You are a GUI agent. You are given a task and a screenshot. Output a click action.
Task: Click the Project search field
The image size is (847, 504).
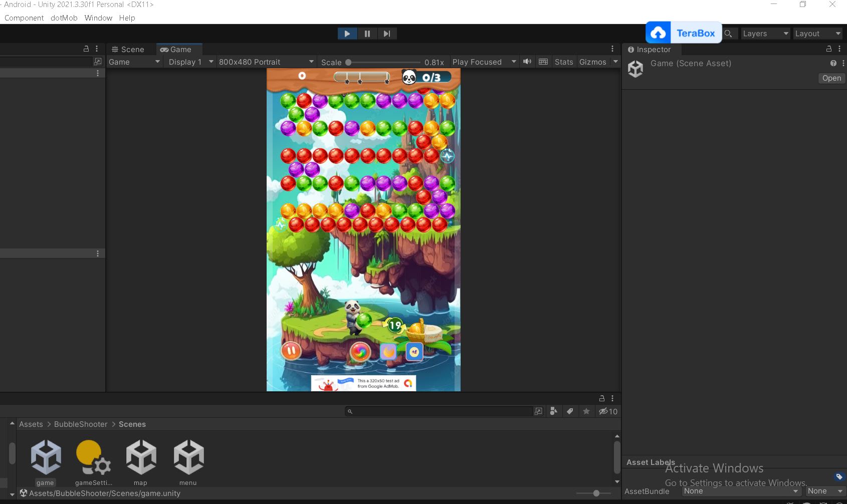pyautogui.click(x=439, y=411)
